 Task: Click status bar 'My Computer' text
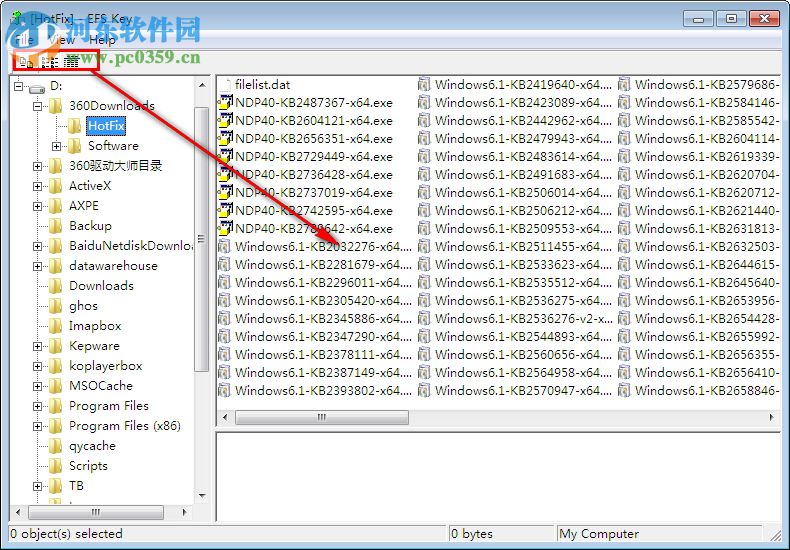[599, 534]
